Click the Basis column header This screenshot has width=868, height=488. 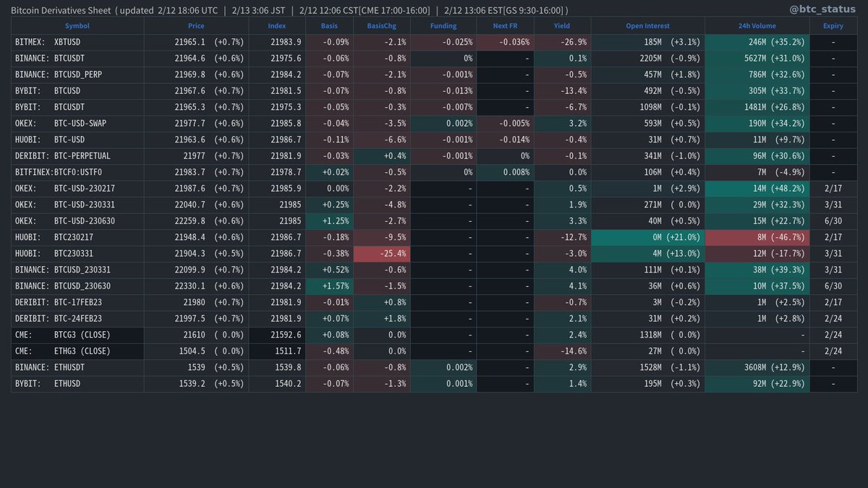click(x=329, y=26)
